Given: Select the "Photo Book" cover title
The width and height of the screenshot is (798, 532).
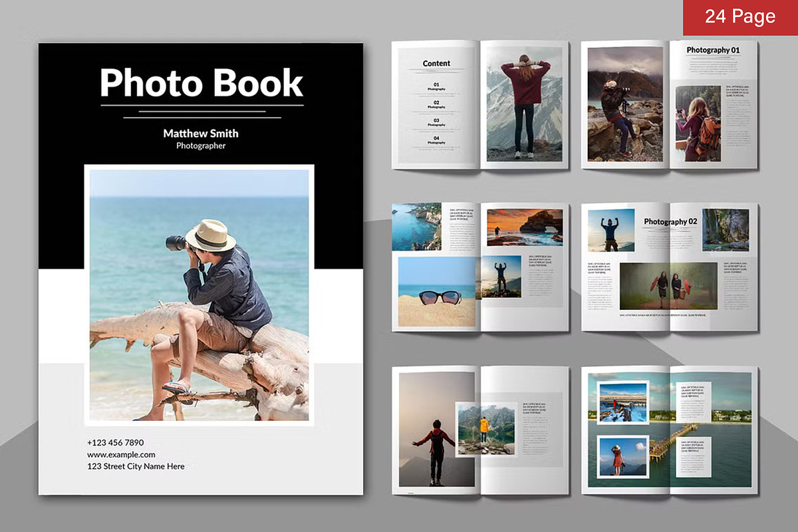Looking at the screenshot, I should pyautogui.click(x=201, y=83).
